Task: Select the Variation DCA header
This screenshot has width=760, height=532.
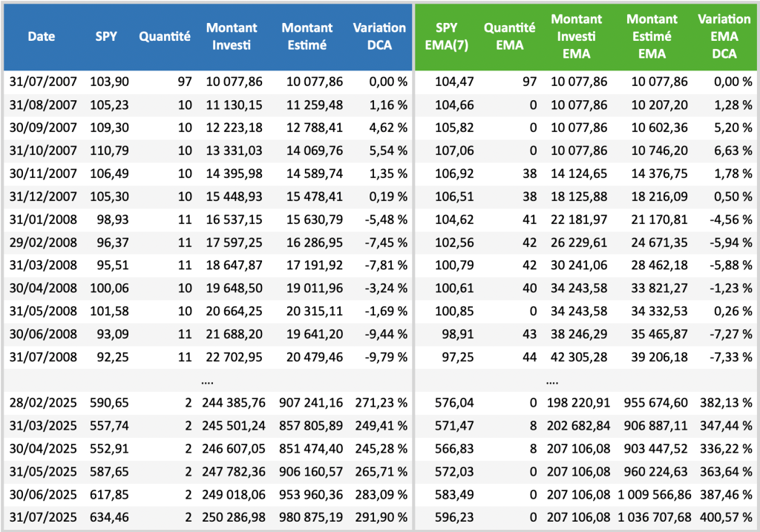Action: (379, 37)
